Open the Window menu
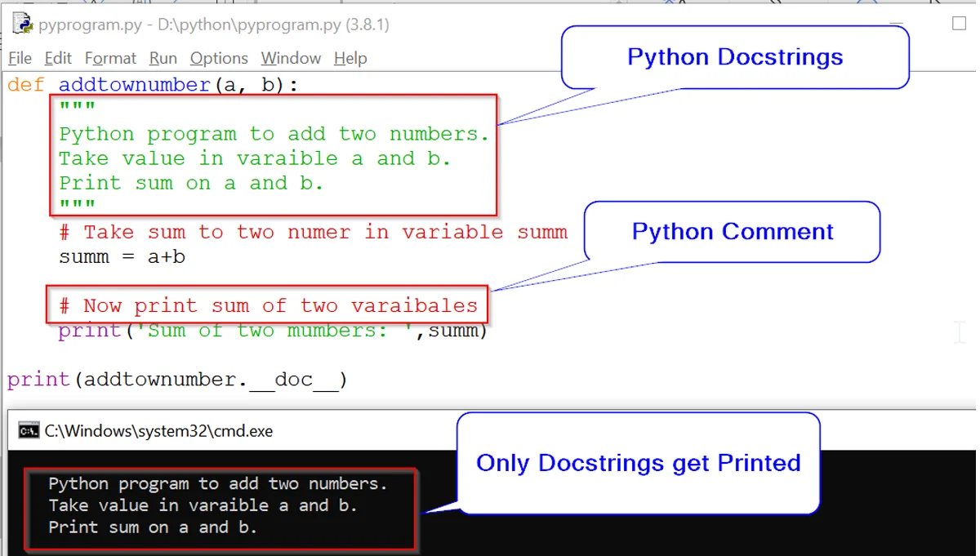The height and width of the screenshot is (556, 980). pyautogui.click(x=290, y=58)
